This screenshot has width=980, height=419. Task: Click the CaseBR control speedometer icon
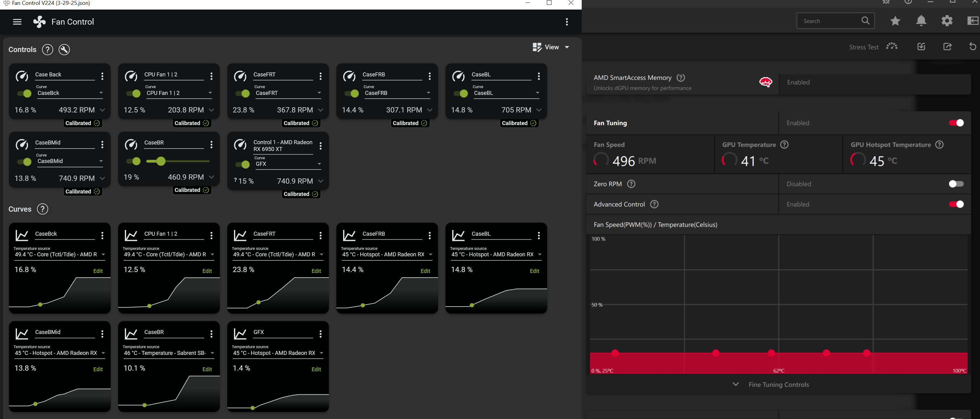[x=131, y=144]
